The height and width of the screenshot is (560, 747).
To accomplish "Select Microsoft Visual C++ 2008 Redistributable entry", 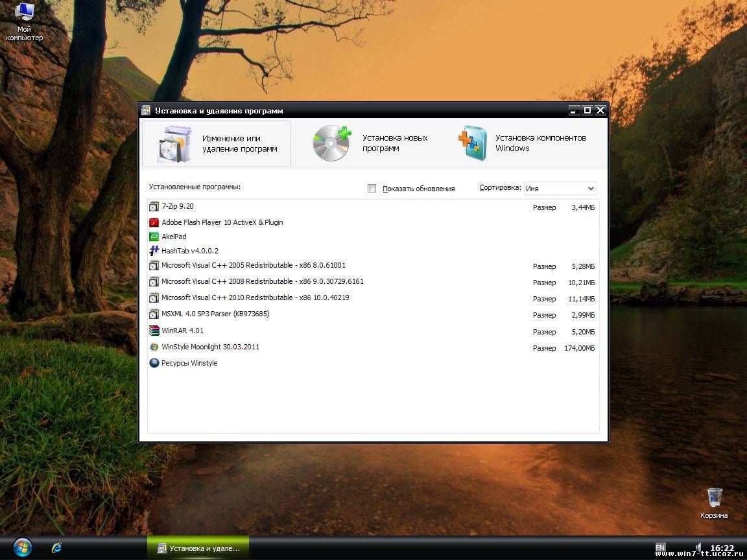I will pos(373,282).
